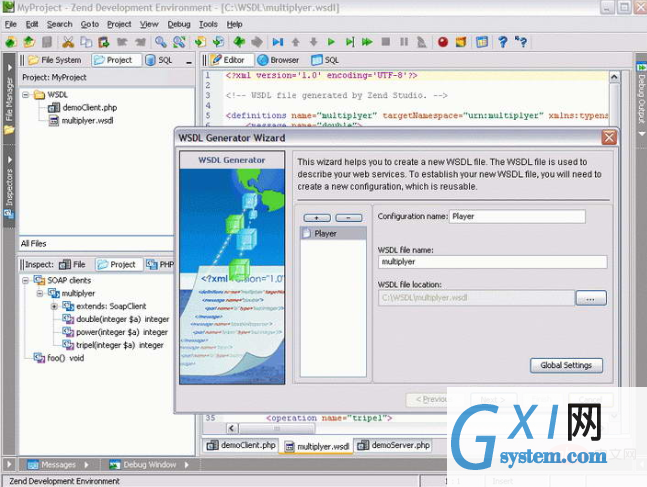Click the Inspectors sidebar collapse arrow

click(9, 159)
